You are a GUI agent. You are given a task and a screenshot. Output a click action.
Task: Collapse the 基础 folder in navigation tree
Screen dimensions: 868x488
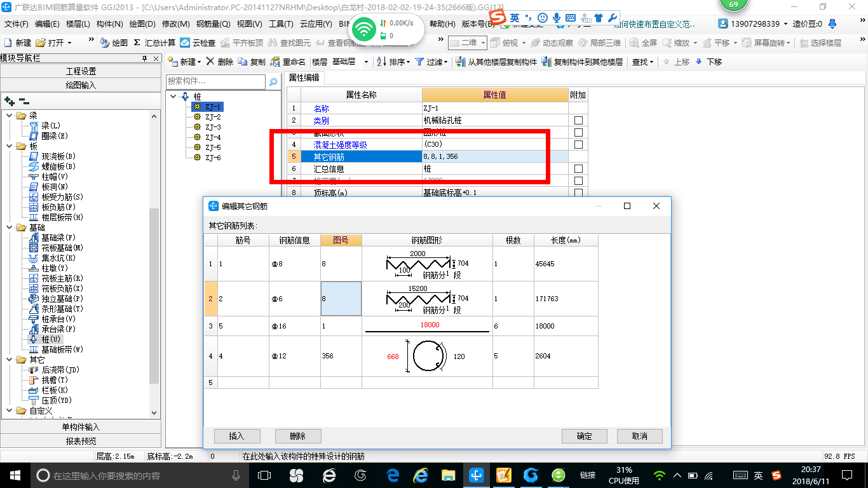pos(9,227)
